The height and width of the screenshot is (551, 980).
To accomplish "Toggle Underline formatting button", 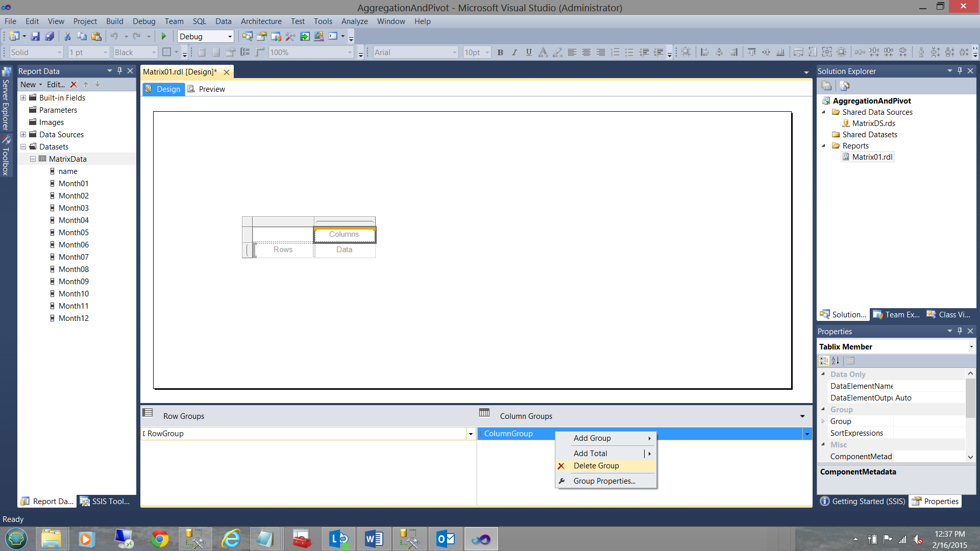I will 529,52.
